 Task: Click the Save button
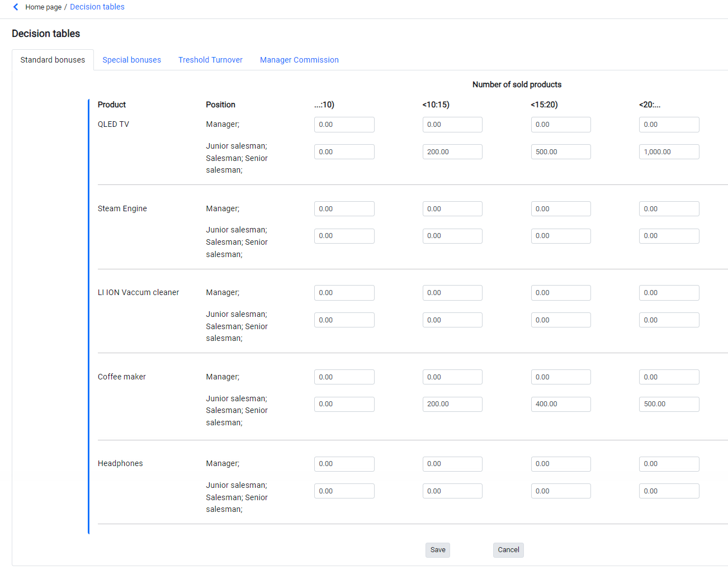click(x=438, y=550)
